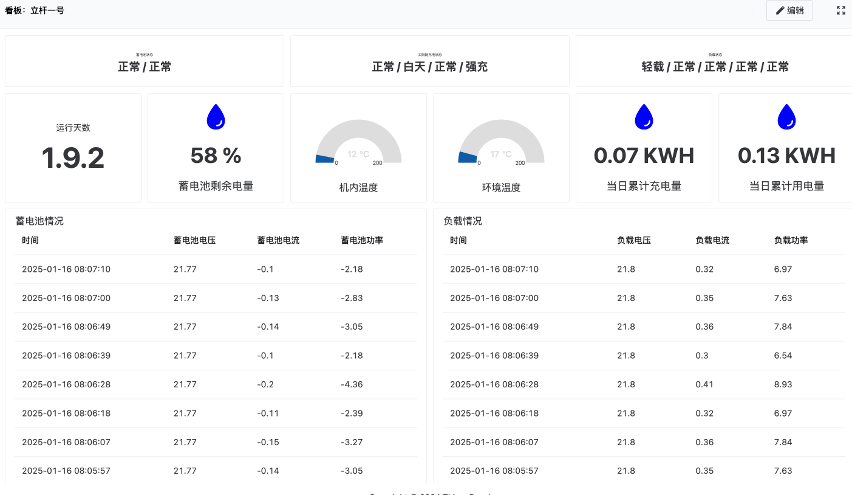Click the 编辑 edit button
The height and width of the screenshot is (495, 852).
pos(789,10)
